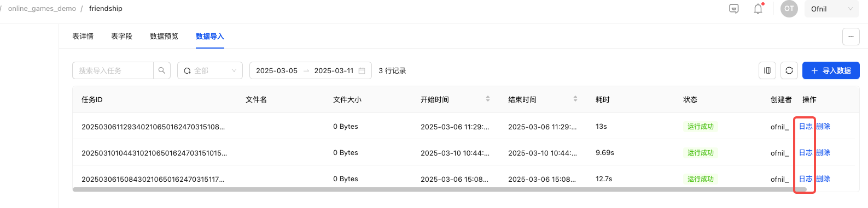Open the 全部 status filter dropdown
The image size is (868, 208).
[210, 70]
